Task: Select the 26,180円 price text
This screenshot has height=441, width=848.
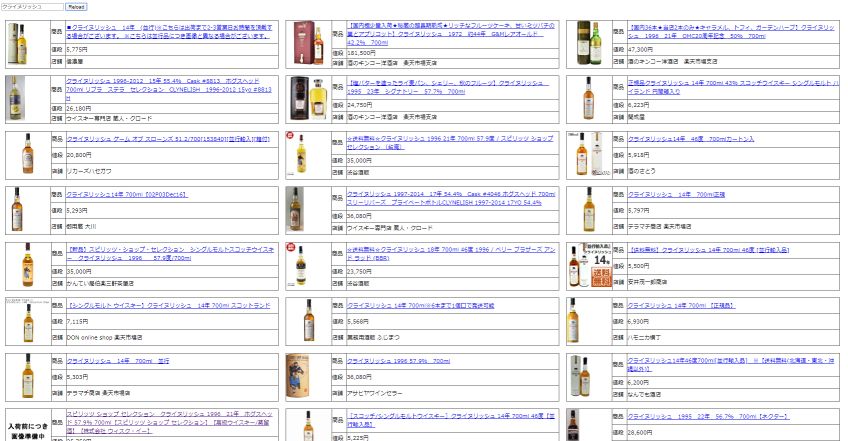Action: pos(79,109)
